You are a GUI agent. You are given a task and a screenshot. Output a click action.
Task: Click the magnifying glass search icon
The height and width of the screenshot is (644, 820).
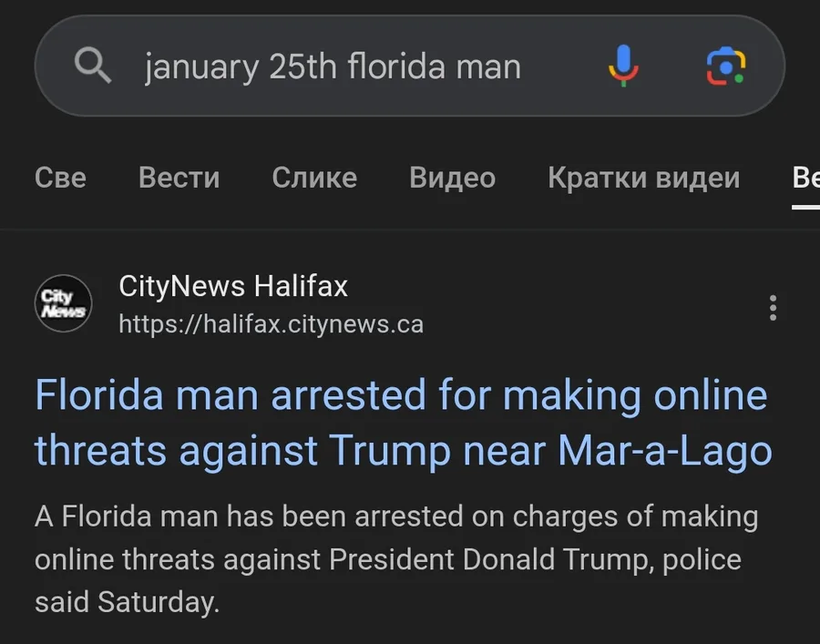coord(92,66)
